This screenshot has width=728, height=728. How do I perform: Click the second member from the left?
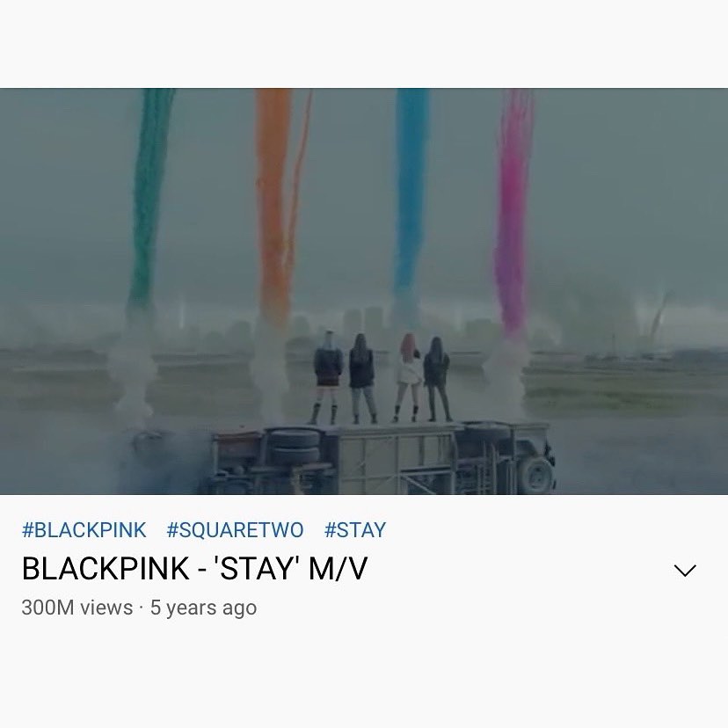[362, 378]
